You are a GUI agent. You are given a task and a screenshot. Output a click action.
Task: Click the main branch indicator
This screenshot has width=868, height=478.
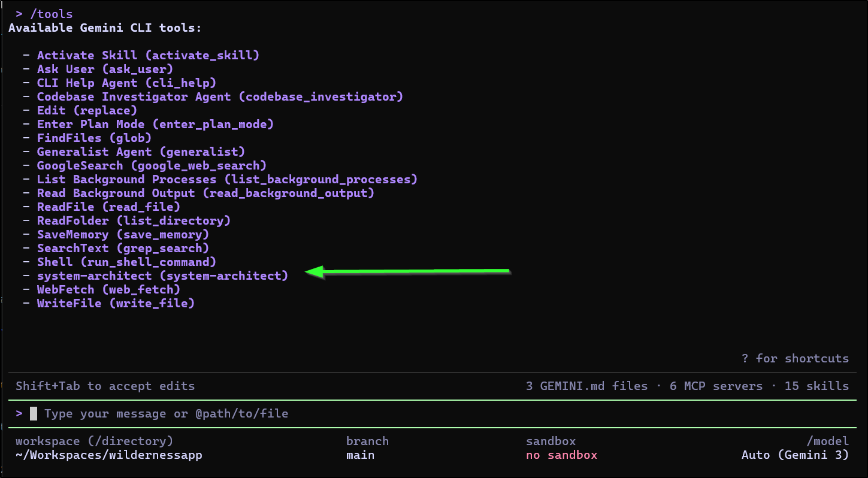(x=360, y=455)
